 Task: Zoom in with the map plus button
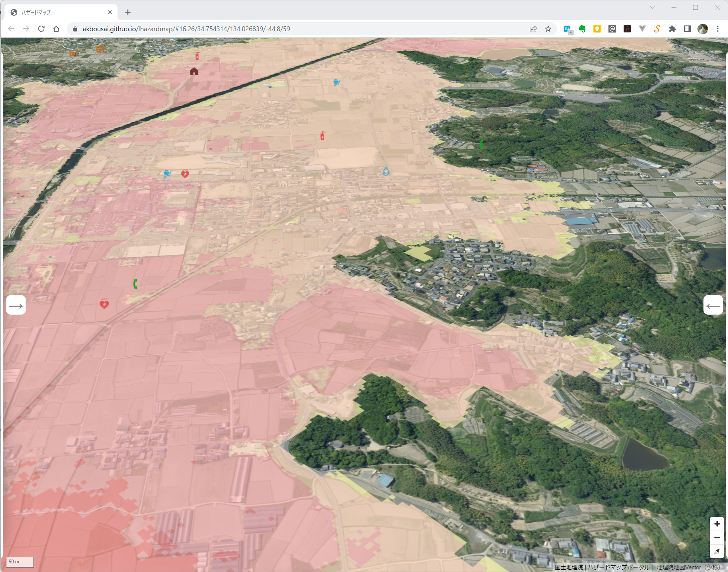717,524
